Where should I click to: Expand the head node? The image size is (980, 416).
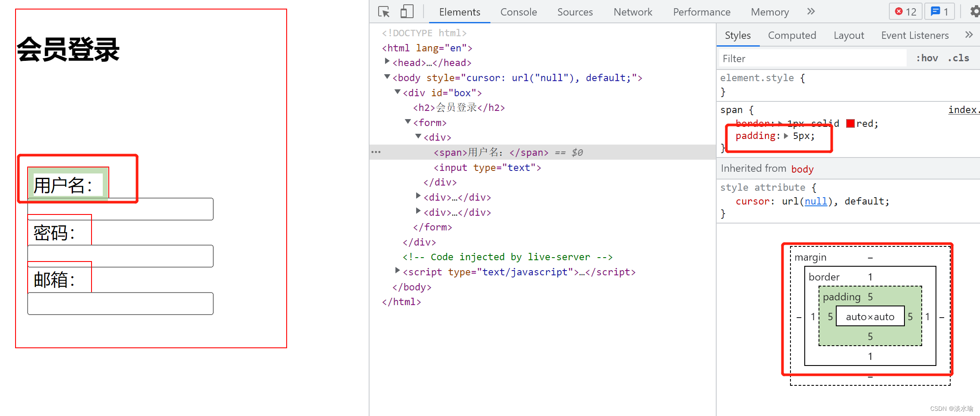point(387,62)
